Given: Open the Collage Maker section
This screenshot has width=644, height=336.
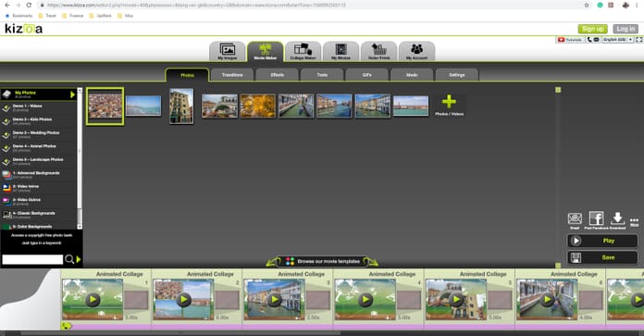Looking at the screenshot, I should [x=303, y=51].
